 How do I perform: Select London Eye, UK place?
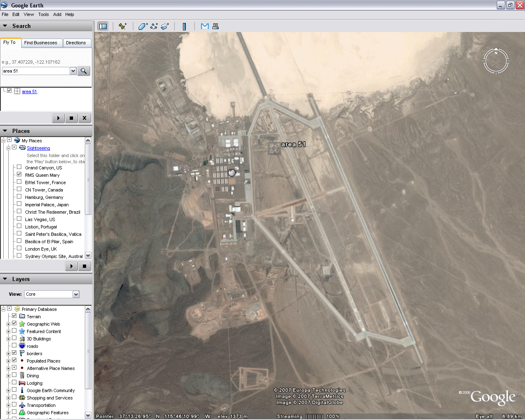41,249
